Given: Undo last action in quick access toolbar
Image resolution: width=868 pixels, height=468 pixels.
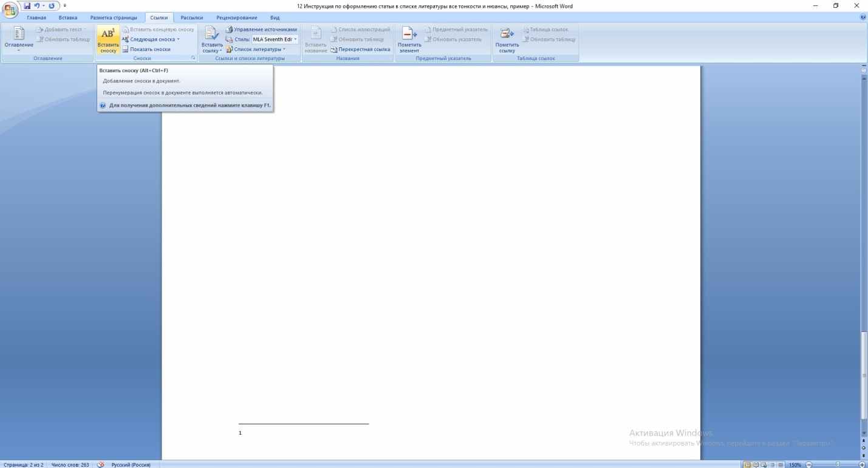Looking at the screenshot, I should (x=37, y=6).
